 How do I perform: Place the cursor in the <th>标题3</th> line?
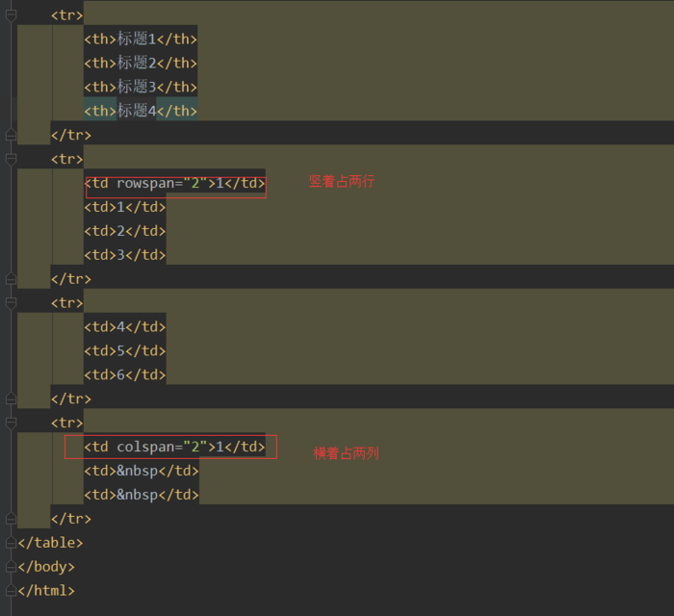pyautogui.click(x=141, y=88)
